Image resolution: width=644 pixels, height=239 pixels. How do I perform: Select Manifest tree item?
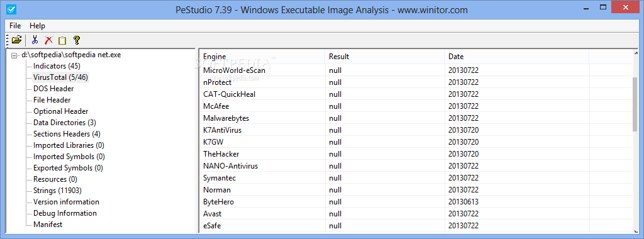48,224
